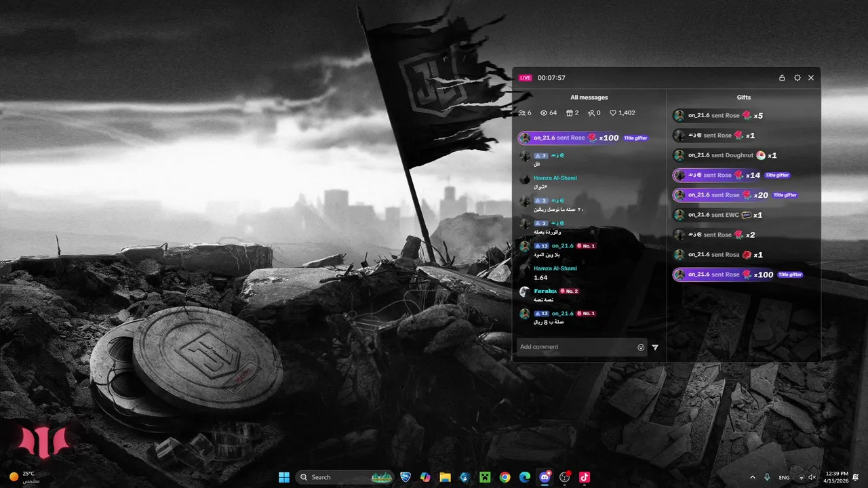This screenshot has height=488, width=868.
Task: Click the pink LIVE badge
Action: [526, 78]
